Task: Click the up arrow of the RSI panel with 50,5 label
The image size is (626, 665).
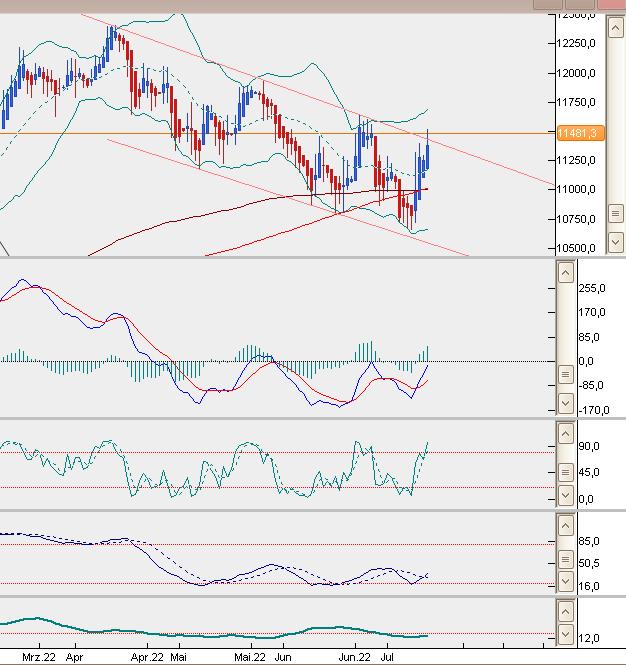Action: (x=565, y=526)
